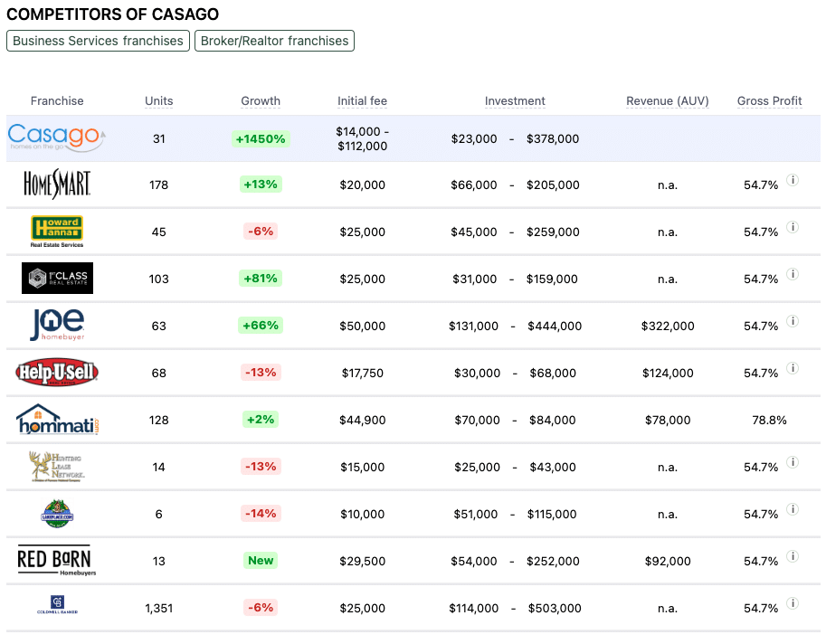Open Broker/Realtor franchises category

pos(274,41)
